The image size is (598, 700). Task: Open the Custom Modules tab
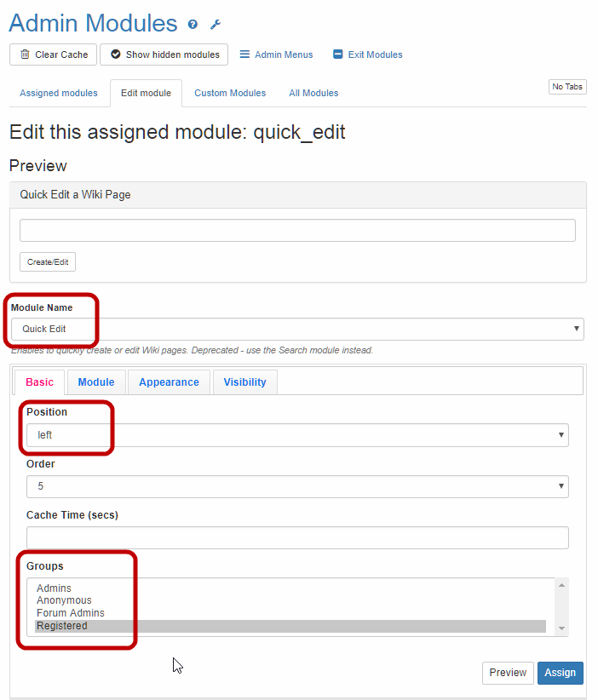[x=230, y=93]
